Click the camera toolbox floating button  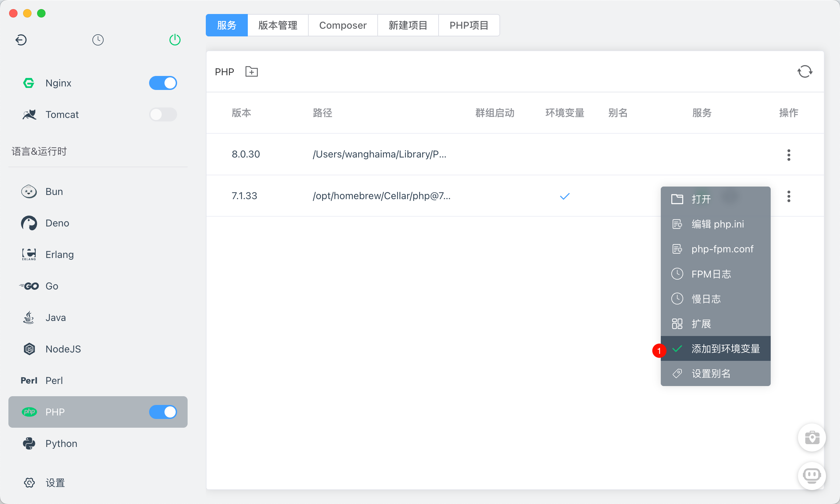812,437
